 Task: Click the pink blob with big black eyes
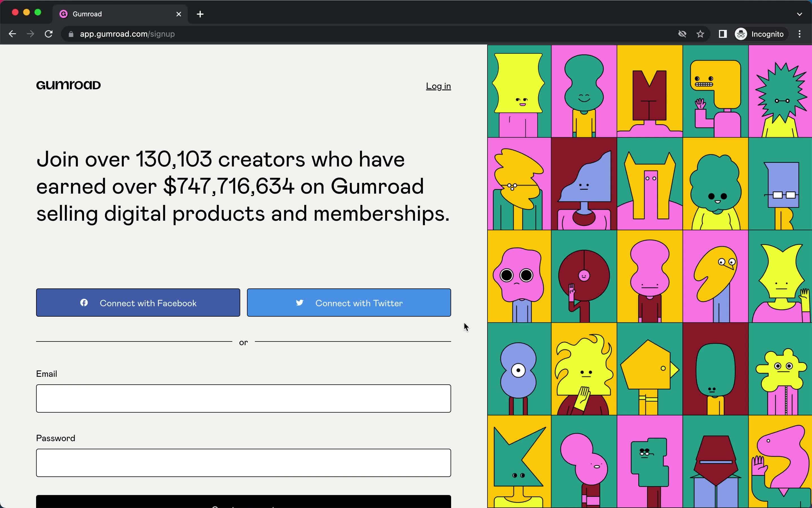point(519,276)
